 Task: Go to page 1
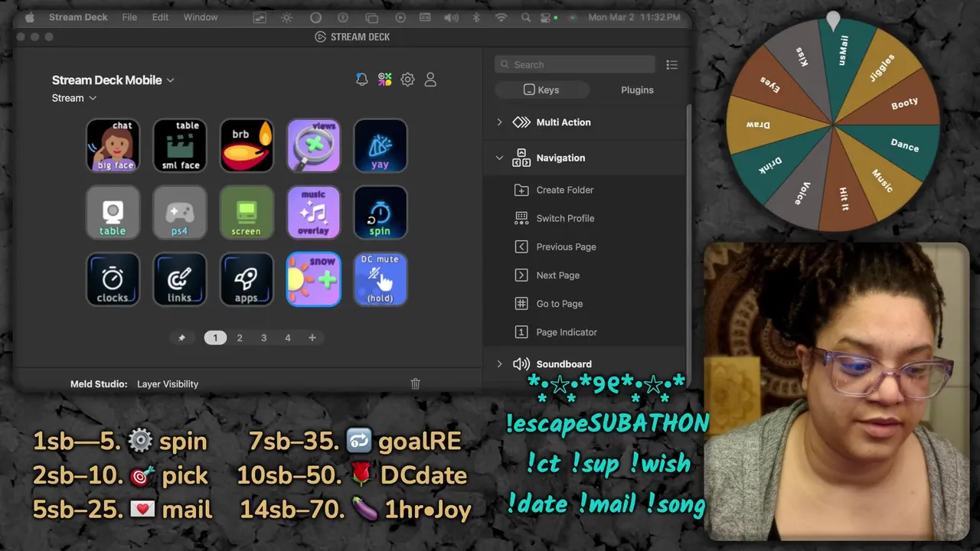click(x=215, y=337)
